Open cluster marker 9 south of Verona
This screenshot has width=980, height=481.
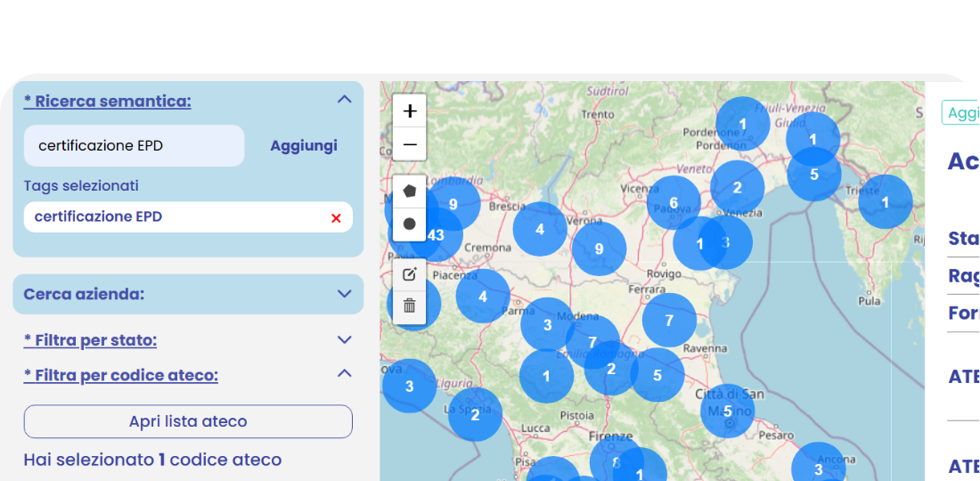pos(599,249)
